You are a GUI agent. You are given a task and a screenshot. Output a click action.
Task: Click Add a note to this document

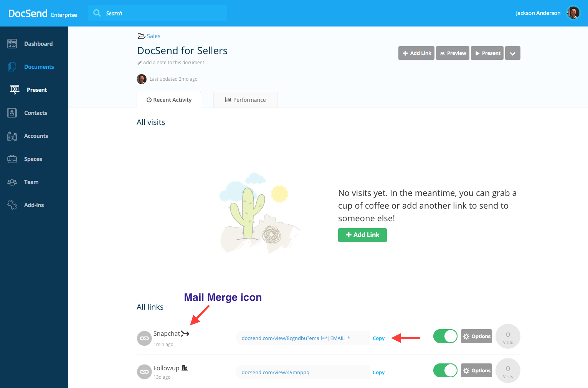click(173, 63)
